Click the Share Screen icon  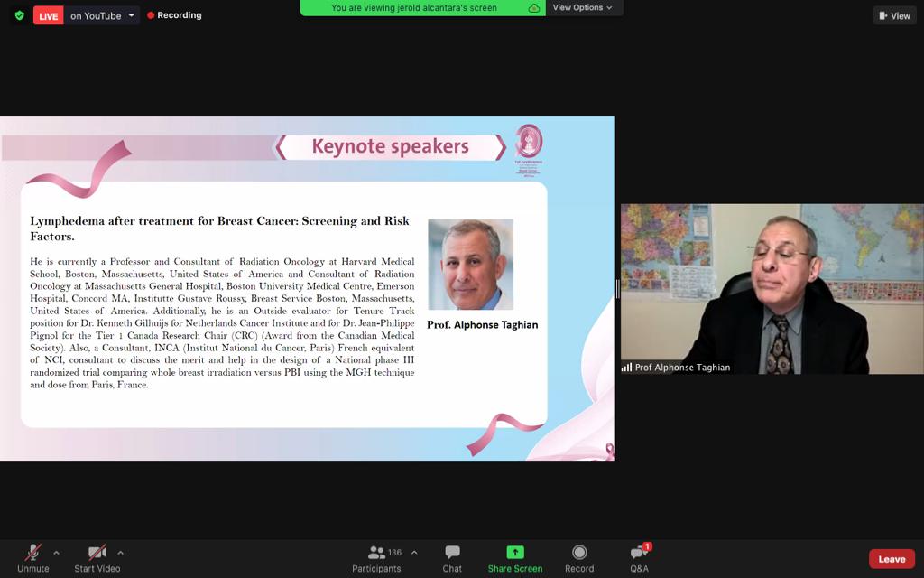[514, 553]
